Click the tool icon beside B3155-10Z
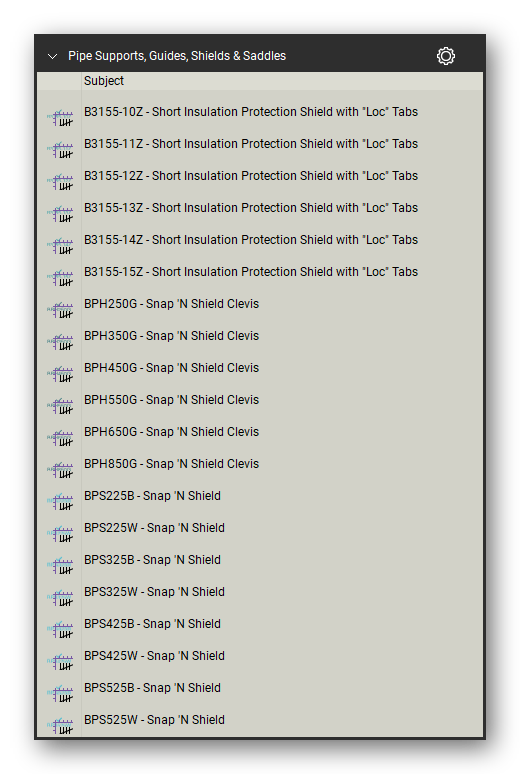The image size is (520, 774). (x=60, y=117)
